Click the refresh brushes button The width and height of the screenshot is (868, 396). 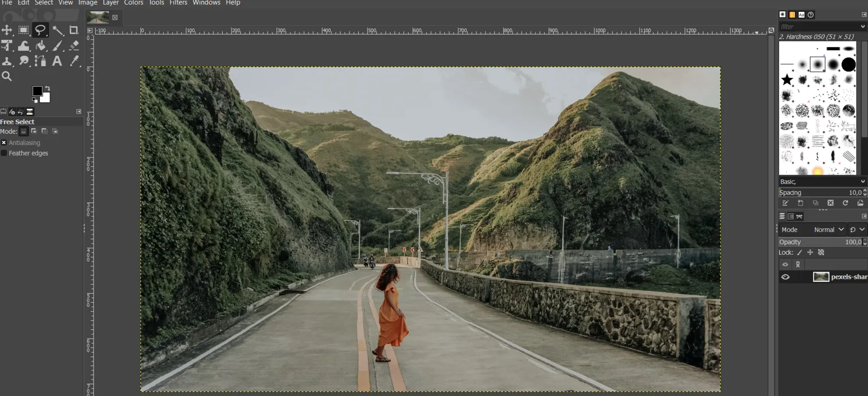(845, 203)
